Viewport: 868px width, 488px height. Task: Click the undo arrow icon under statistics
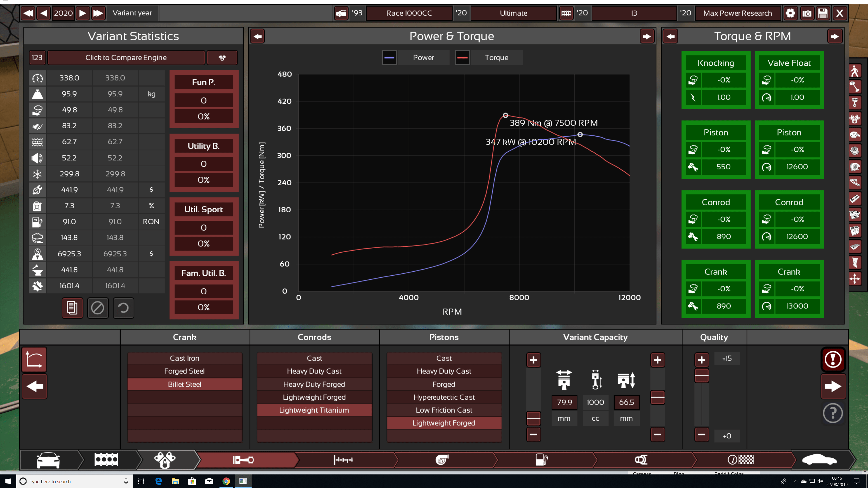(123, 307)
